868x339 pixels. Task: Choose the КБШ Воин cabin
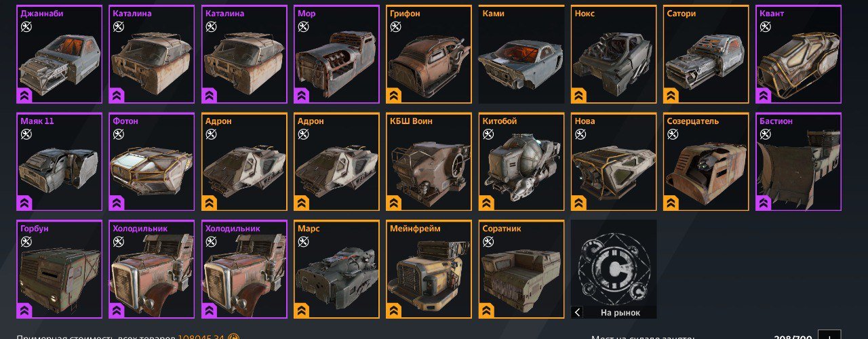tap(429, 162)
